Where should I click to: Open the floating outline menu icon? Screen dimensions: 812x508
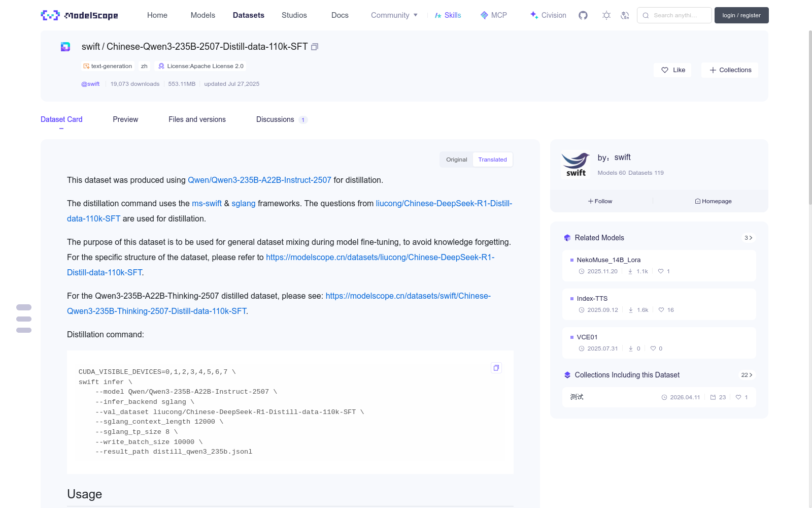24,319
